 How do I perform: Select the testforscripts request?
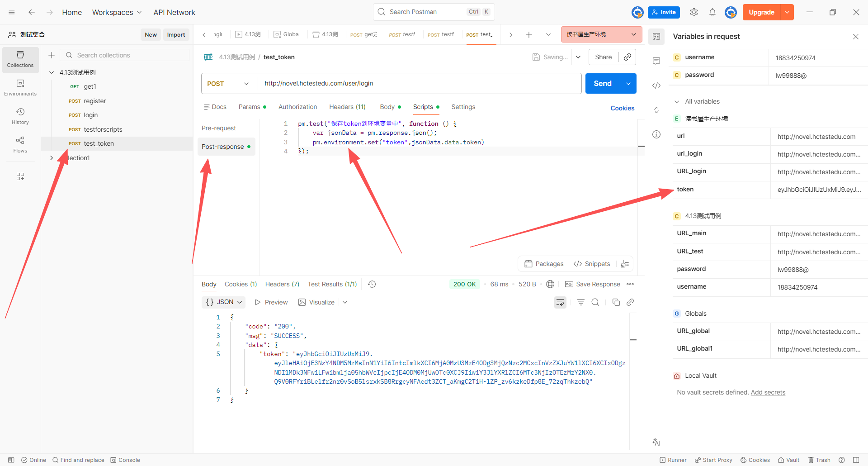tap(117, 129)
